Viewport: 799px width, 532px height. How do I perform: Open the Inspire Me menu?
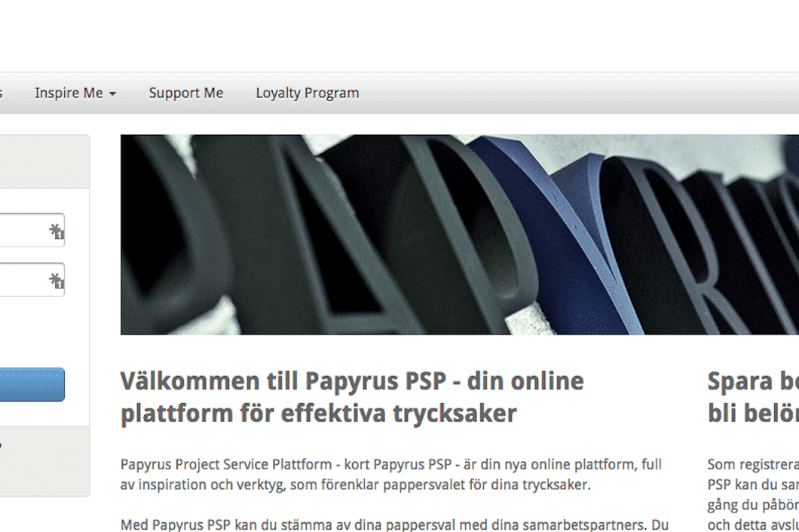coord(75,93)
